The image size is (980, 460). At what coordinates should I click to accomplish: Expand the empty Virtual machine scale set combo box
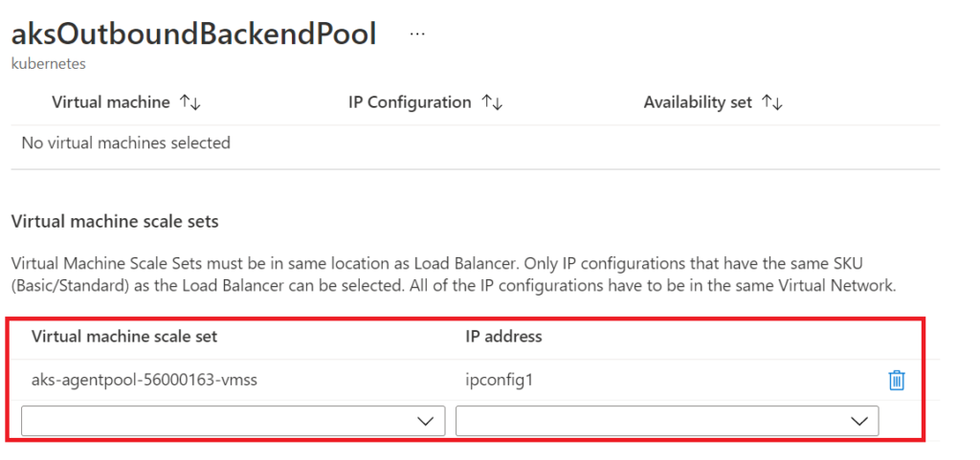pos(234,421)
